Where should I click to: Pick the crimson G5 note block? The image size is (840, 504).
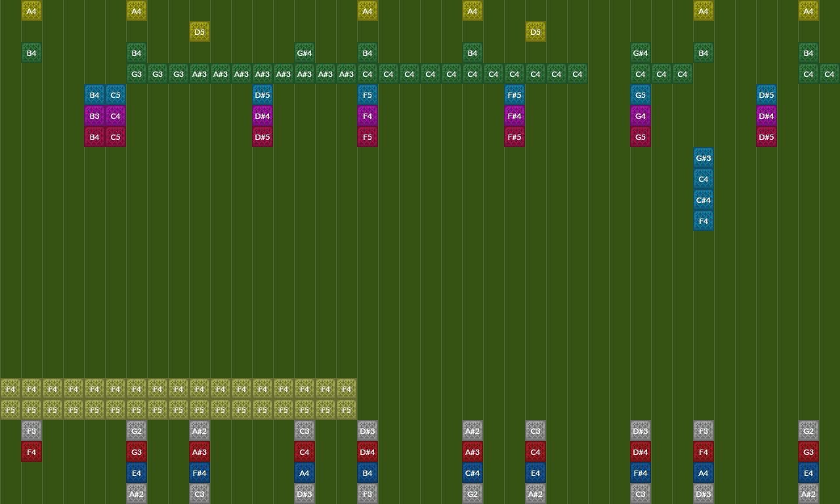coord(640,136)
